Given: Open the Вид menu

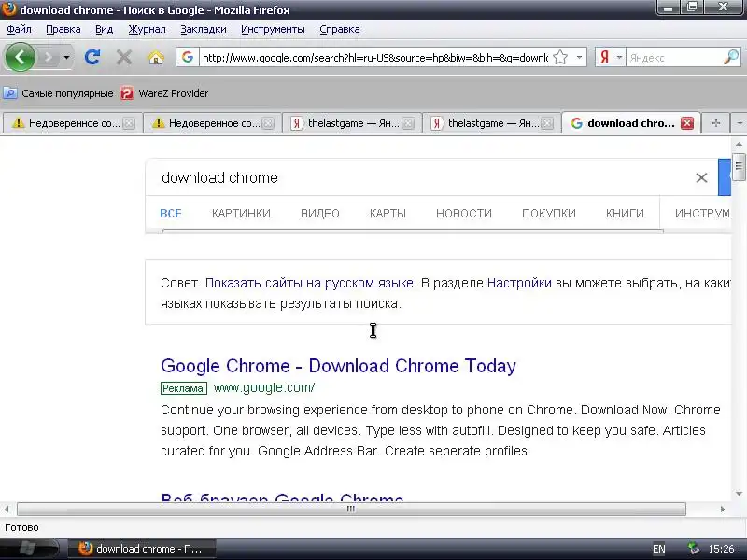Looking at the screenshot, I should tap(104, 29).
